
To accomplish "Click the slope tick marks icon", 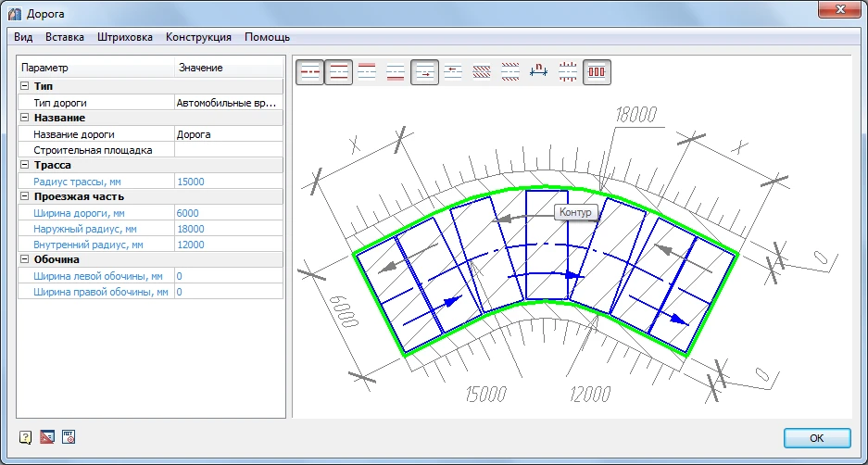I will coord(568,72).
